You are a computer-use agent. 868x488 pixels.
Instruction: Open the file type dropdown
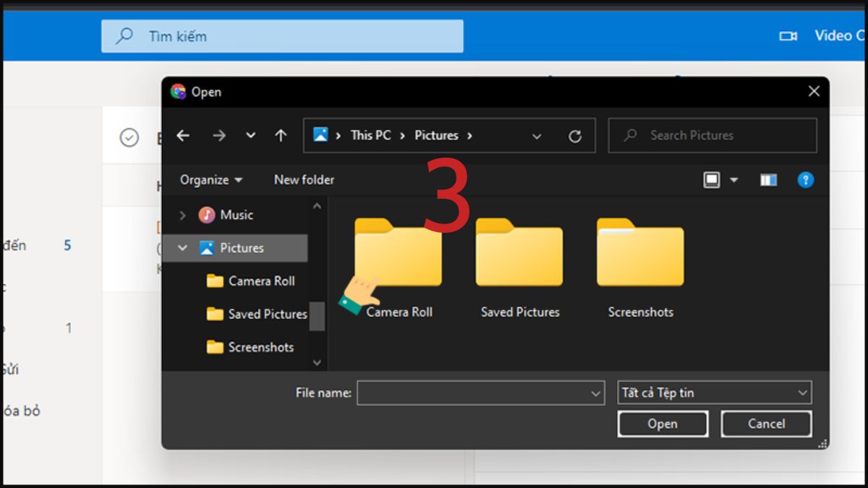(715, 393)
